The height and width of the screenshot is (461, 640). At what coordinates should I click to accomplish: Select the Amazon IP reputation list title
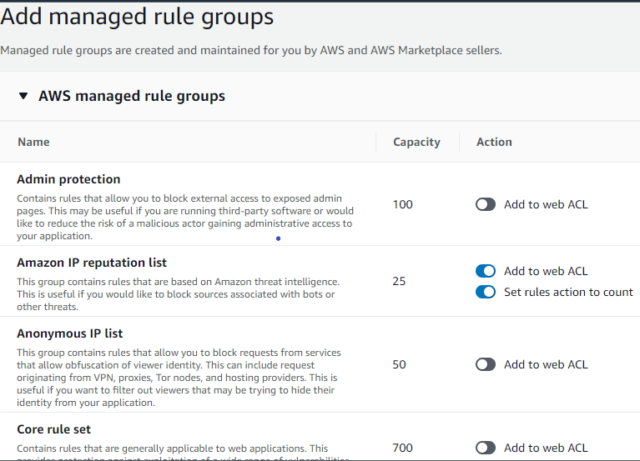pos(91,262)
